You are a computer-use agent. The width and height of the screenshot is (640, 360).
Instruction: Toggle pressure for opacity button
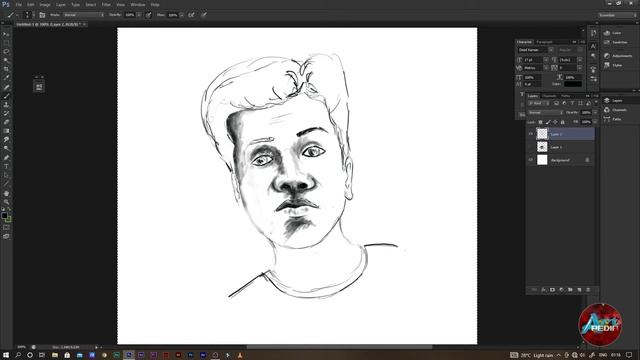click(148, 15)
